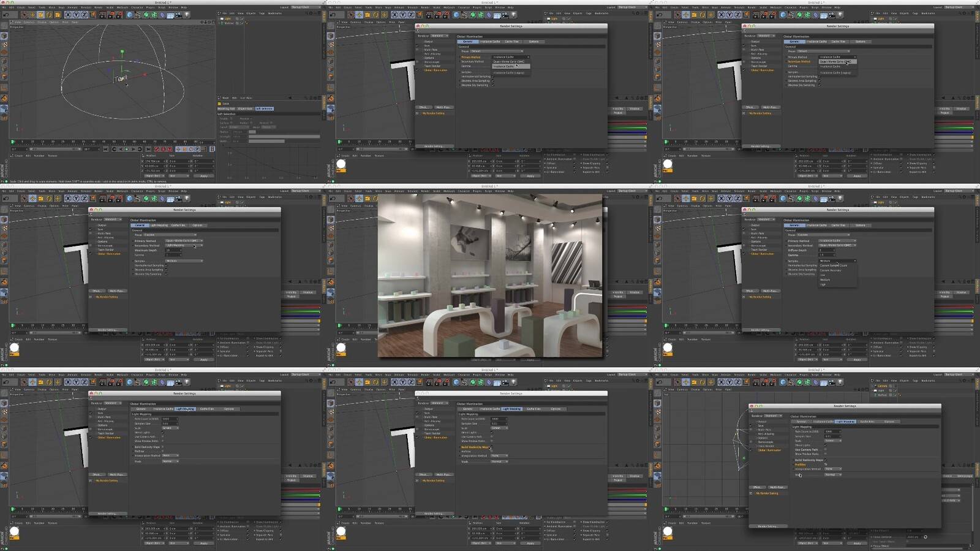Open the Irradiance Cache tab in top-middle frame
Image resolution: width=980 pixels, height=551 pixels.
[490, 42]
